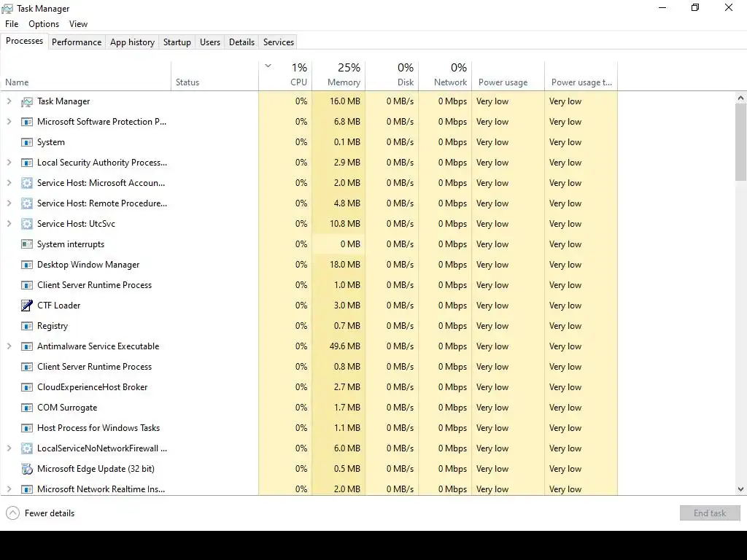Sort by the Memory column header
The height and width of the screenshot is (560, 747).
tap(338, 76)
